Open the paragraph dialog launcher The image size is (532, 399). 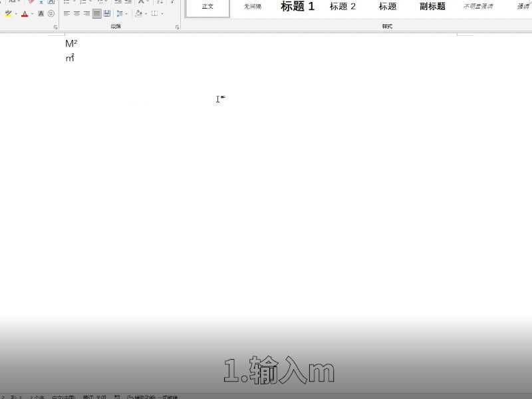click(176, 25)
